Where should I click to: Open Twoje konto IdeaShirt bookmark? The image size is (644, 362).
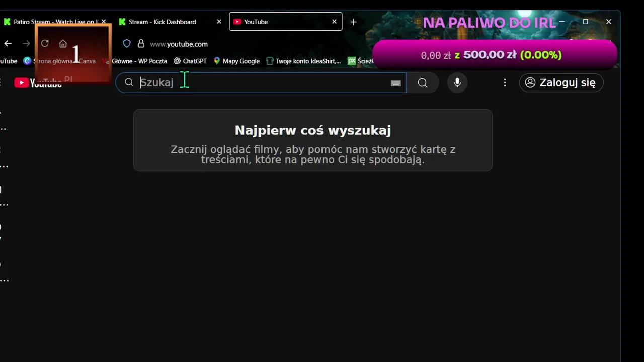click(x=303, y=61)
